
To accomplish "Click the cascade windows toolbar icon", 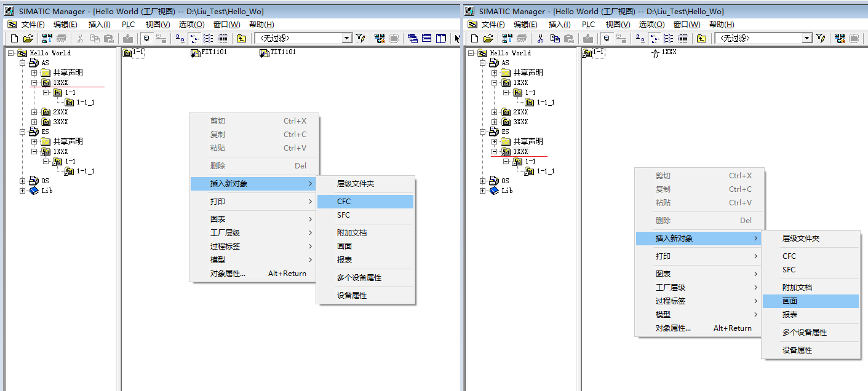I will (412, 38).
